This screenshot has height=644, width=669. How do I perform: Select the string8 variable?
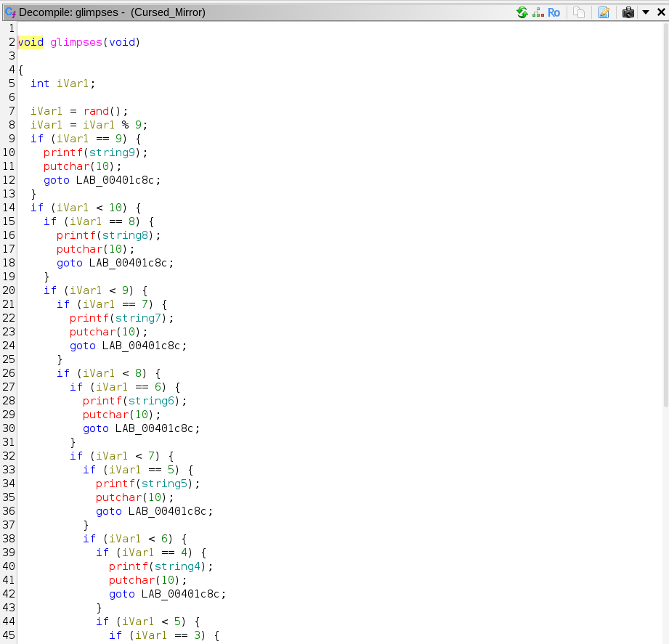pos(125,235)
